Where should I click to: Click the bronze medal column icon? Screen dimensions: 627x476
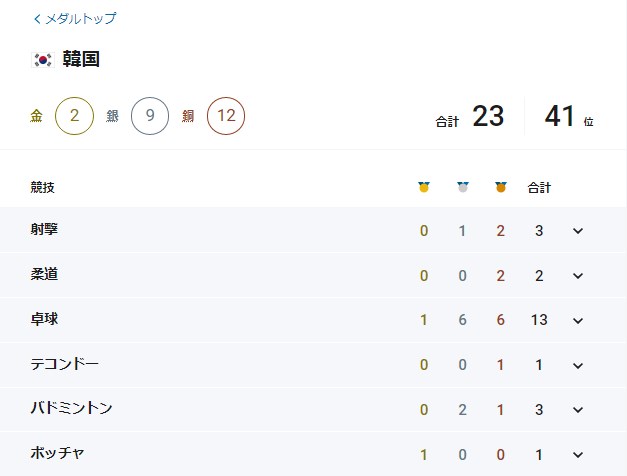coord(501,187)
